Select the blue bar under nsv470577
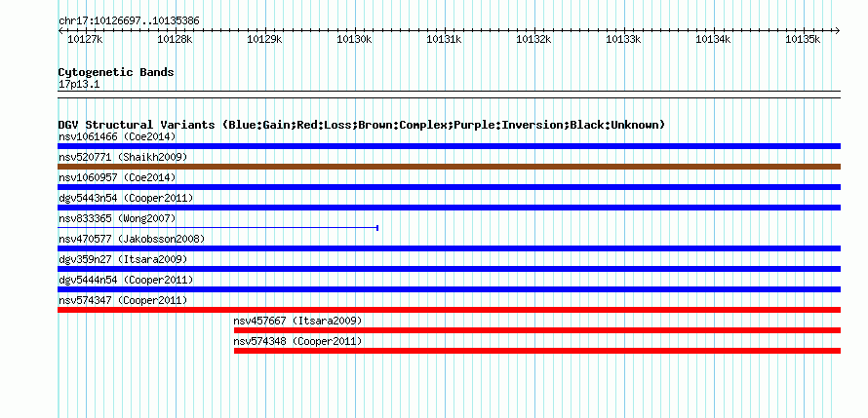868x418 pixels. pos(449,248)
